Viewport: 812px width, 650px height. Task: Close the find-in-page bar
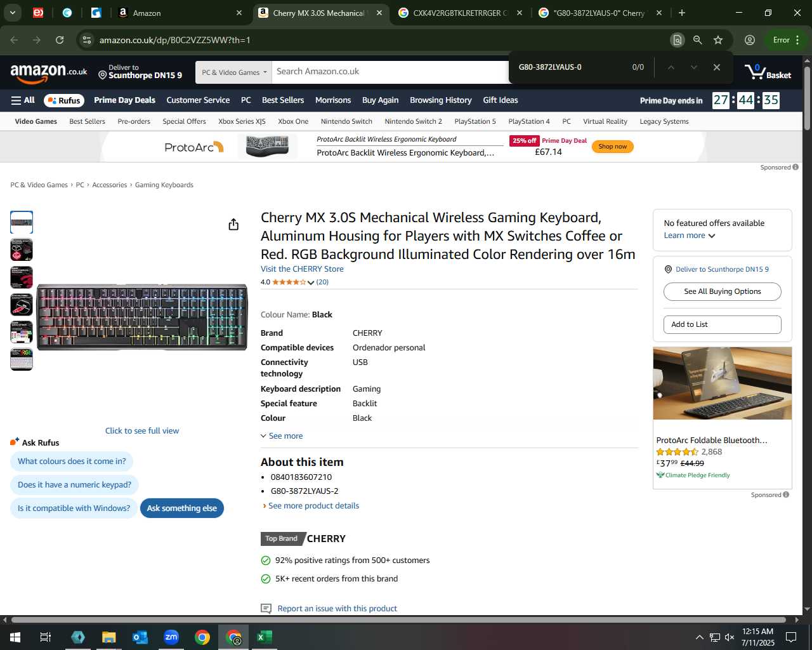pyautogui.click(x=716, y=67)
